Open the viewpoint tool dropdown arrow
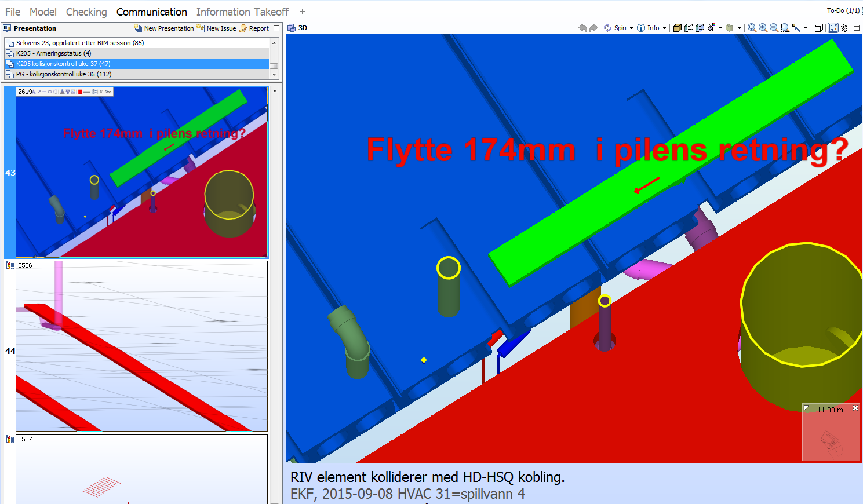 [806, 28]
